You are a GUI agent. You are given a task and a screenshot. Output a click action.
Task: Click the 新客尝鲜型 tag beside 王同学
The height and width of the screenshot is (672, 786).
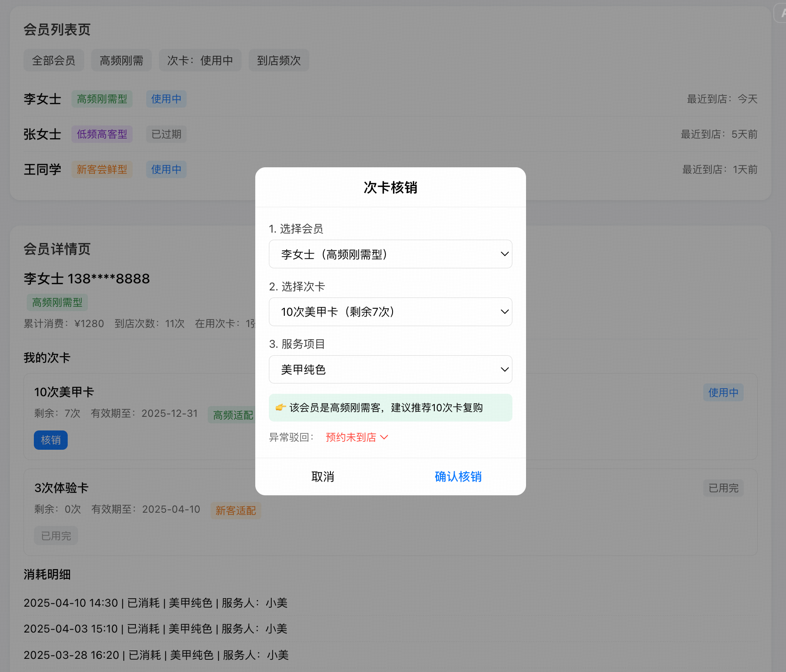(102, 170)
